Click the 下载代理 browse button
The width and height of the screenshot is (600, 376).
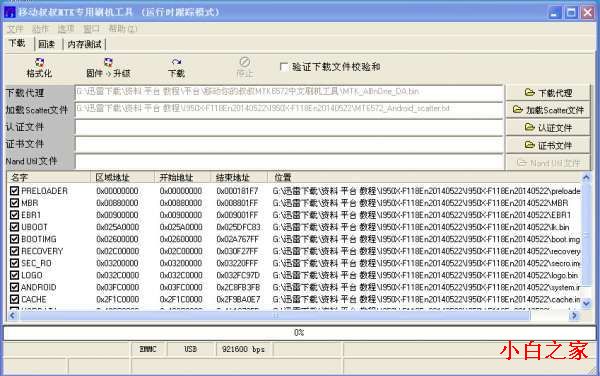[548, 93]
